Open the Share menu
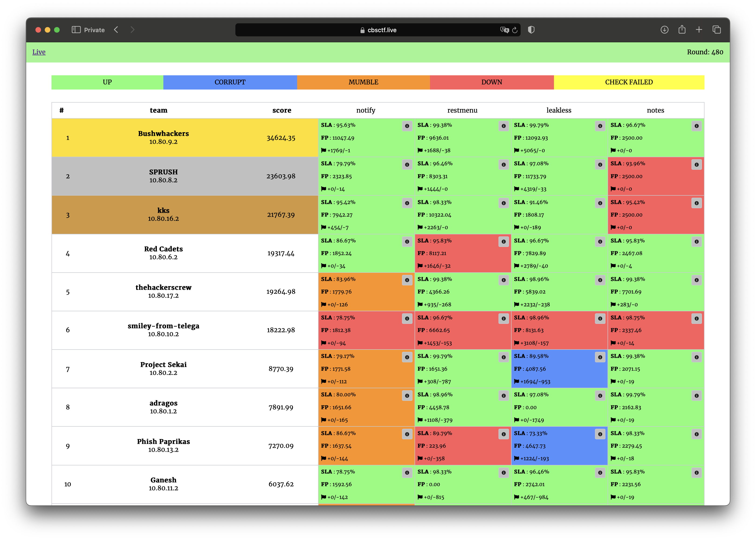 point(682,30)
